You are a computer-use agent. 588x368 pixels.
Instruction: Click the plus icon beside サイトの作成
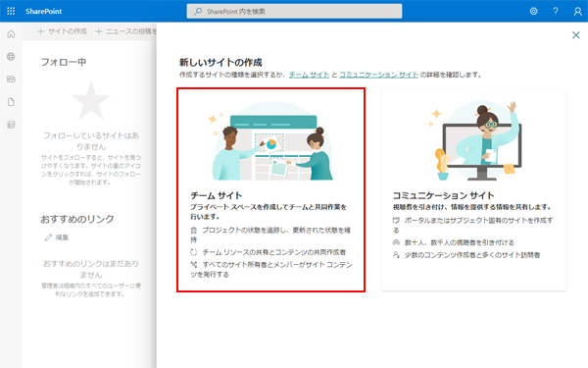pos(41,31)
